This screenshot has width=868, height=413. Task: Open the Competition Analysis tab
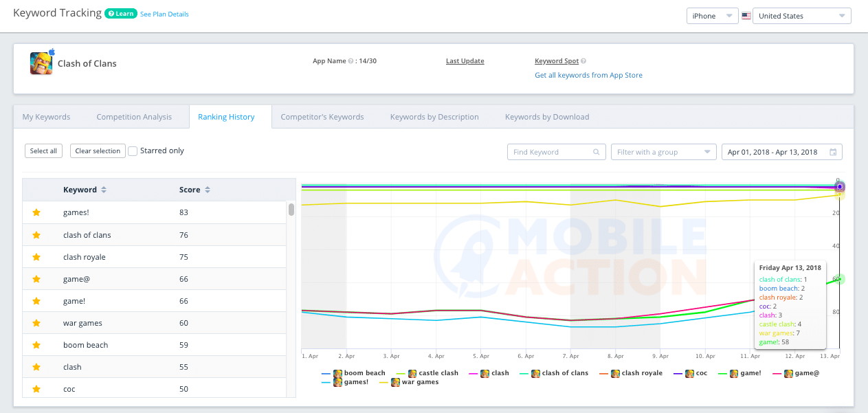click(x=134, y=117)
